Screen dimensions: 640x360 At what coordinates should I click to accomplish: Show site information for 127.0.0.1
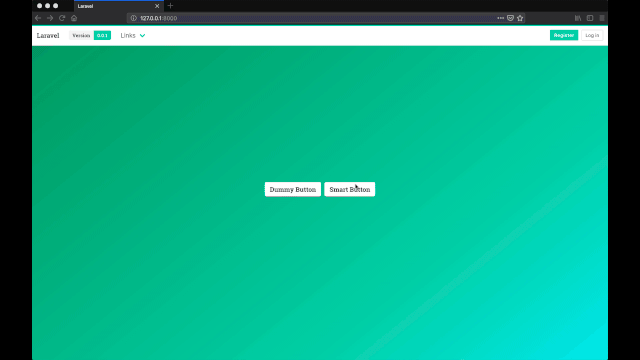tap(133, 18)
